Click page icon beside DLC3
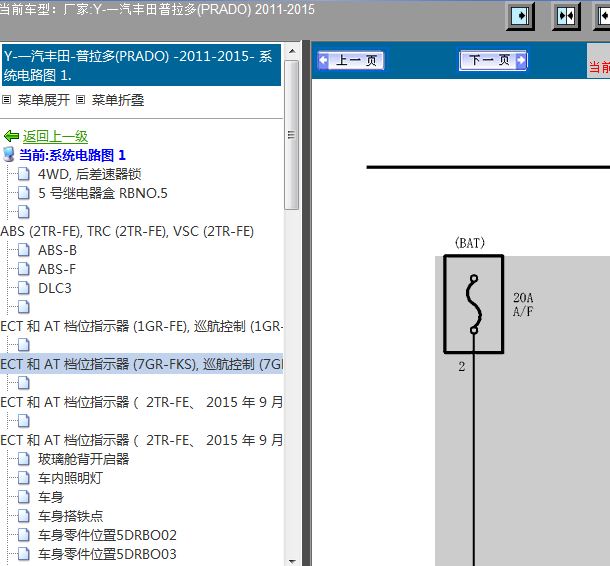Screen dimensions: 610x566 24,288
